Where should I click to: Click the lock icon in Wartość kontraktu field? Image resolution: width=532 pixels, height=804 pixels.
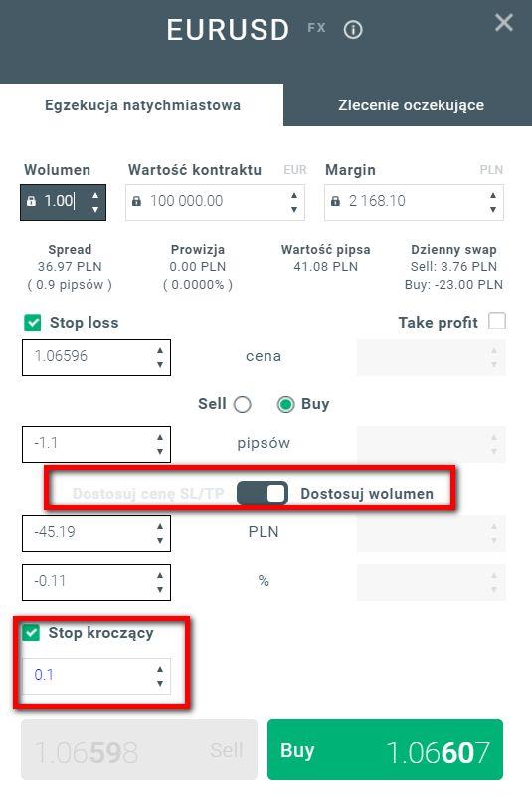[136, 201]
